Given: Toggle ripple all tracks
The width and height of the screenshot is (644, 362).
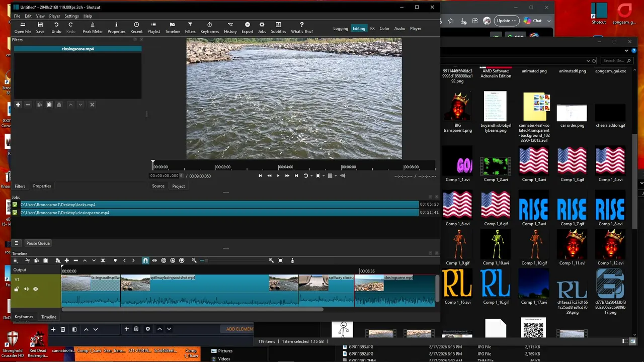Looking at the screenshot, I should point(173,260).
